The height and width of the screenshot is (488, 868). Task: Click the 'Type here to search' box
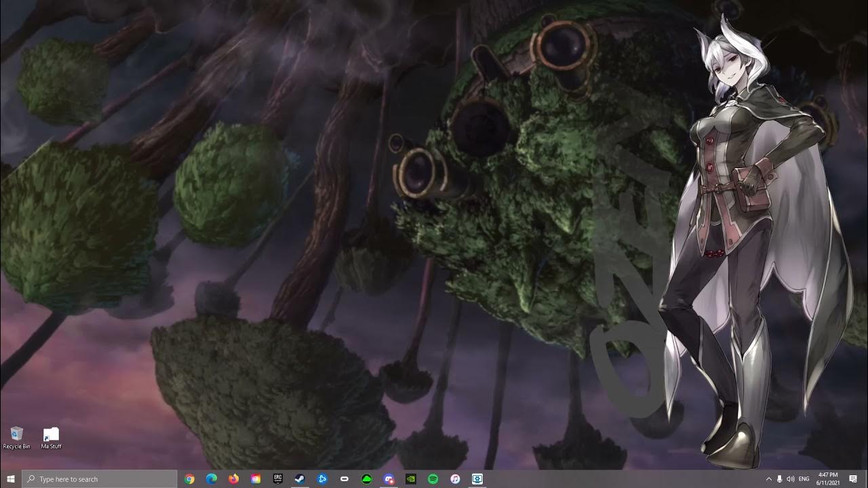100,479
